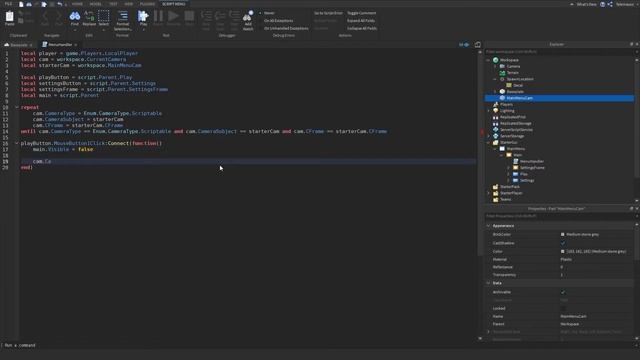Click the Filter workspace search field
Screen dimensions: 640x360
coord(559,52)
